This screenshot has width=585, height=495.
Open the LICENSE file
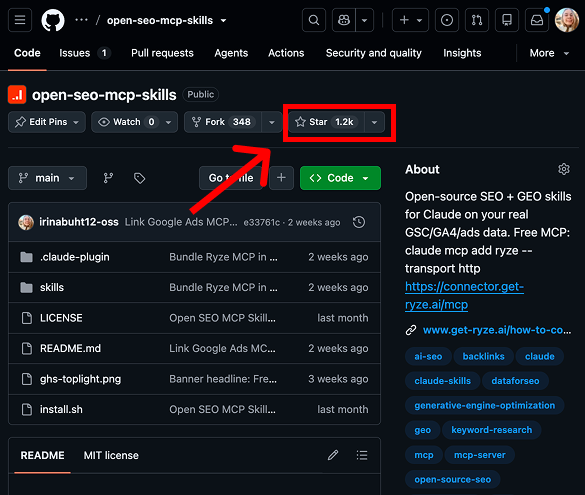pos(61,318)
